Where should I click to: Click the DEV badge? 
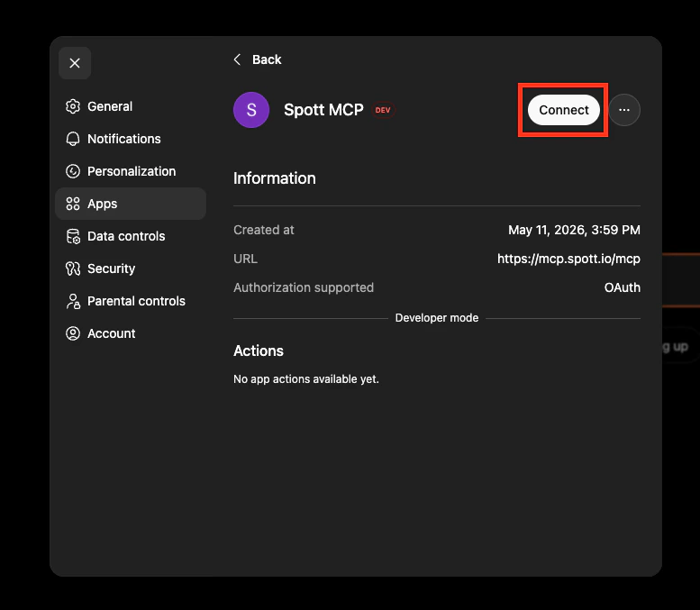383,110
